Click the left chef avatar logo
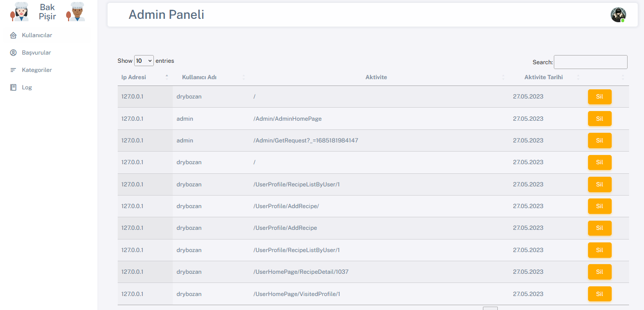This screenshot has width=644, height=310. (18, 11)
